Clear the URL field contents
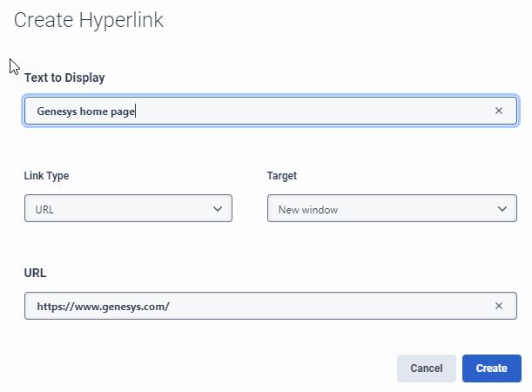Screen dimensions: 532x392 (498, 306)
